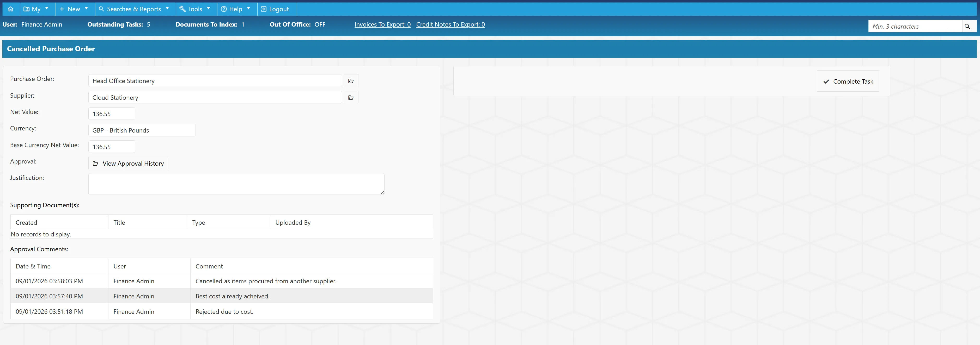The width and height of the screenshot is (980, 345).
Task: Focus the Min. 3 characters search box
Action: click(915, 27)
